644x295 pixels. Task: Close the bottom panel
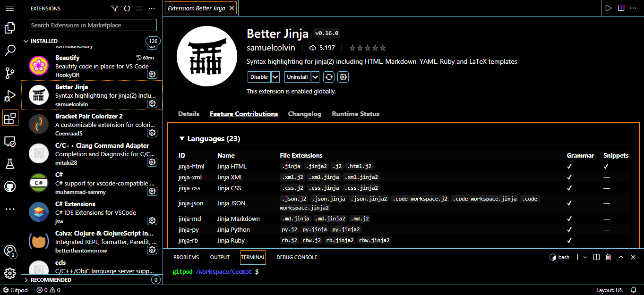pyautogui.click(x=633, y=257)
